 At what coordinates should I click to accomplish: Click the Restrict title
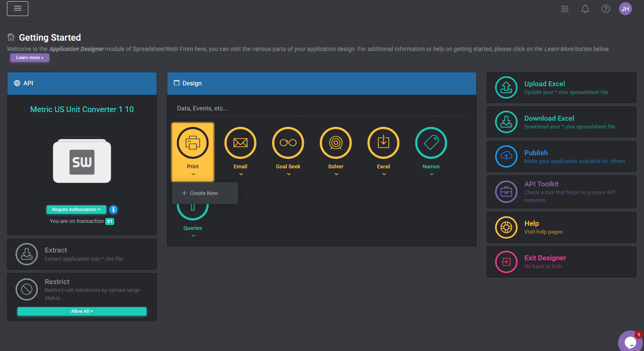coord(57,282)
